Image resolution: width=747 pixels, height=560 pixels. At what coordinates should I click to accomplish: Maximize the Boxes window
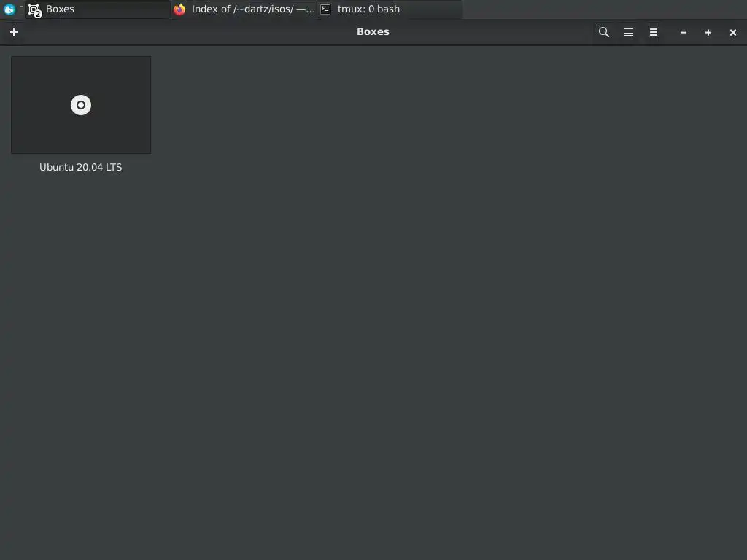click(708, 32)
